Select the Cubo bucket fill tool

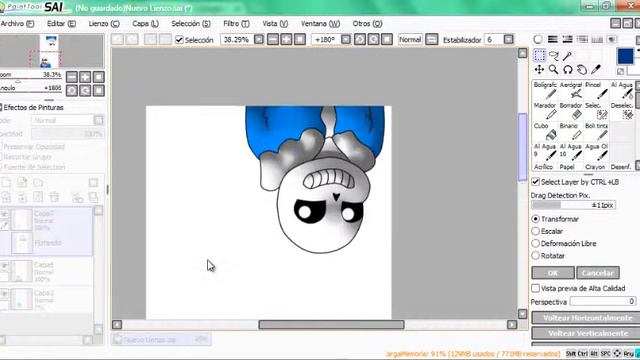click(545, 131)
